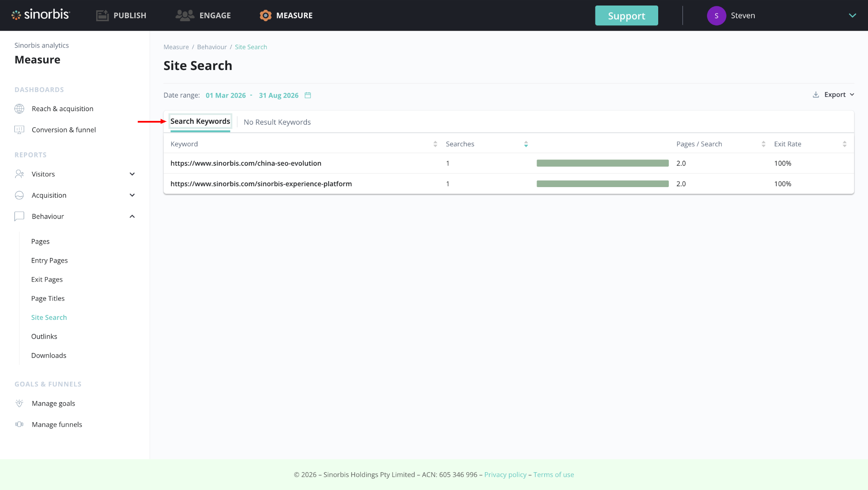Click the Pages / Search column header

pos(699,144)
